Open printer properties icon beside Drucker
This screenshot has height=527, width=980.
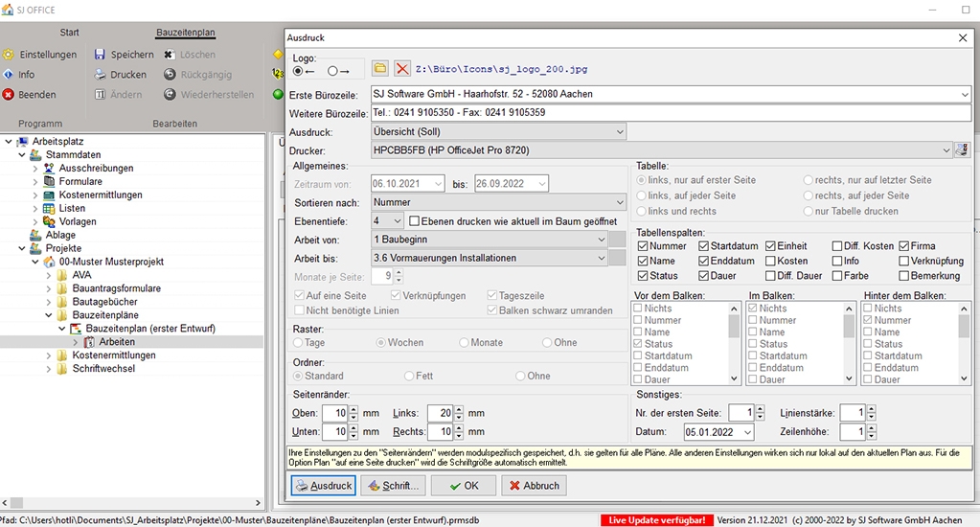tap(962, 149)
